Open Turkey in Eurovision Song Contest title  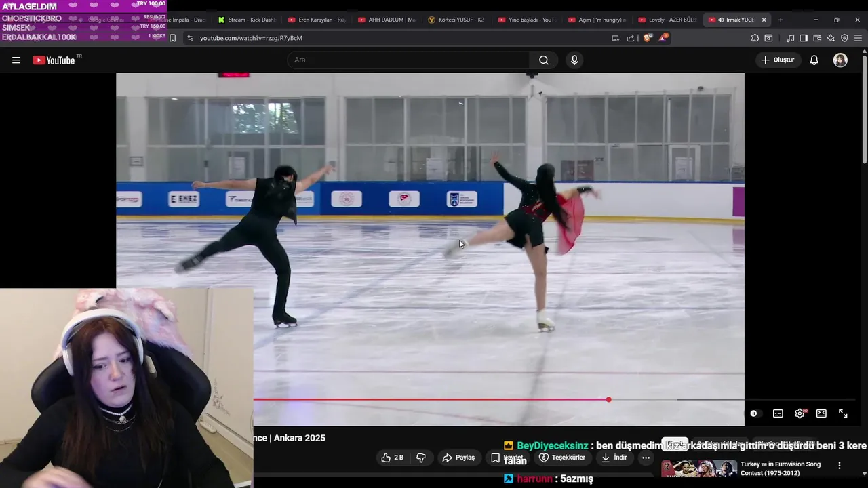tap(781, 468)
